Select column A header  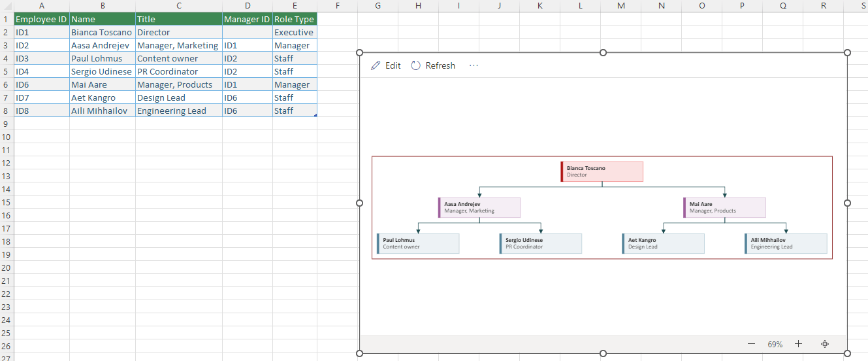(42, 6)
